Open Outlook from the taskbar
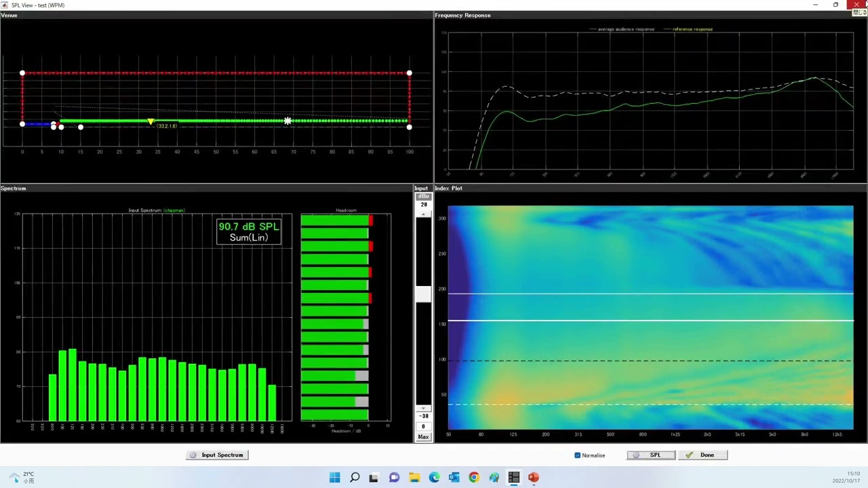Screen dimensions: 868x488 click(454, 477)
